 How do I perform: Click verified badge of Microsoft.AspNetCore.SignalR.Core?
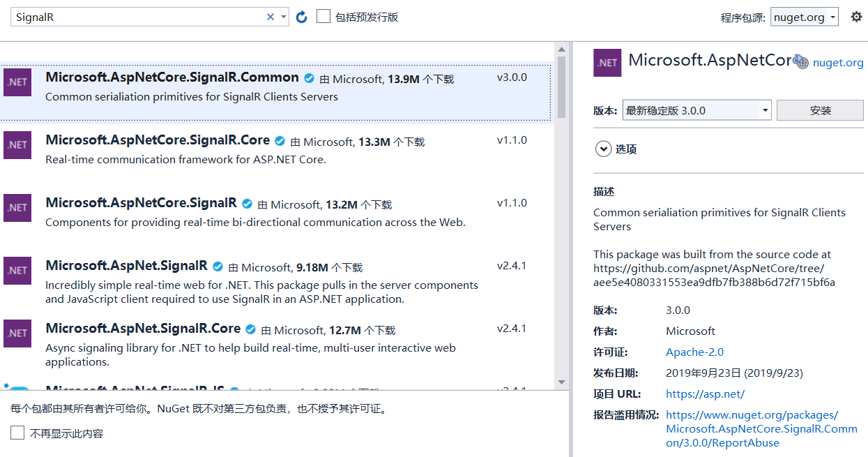pyautogui.click(x=280, y=141)
